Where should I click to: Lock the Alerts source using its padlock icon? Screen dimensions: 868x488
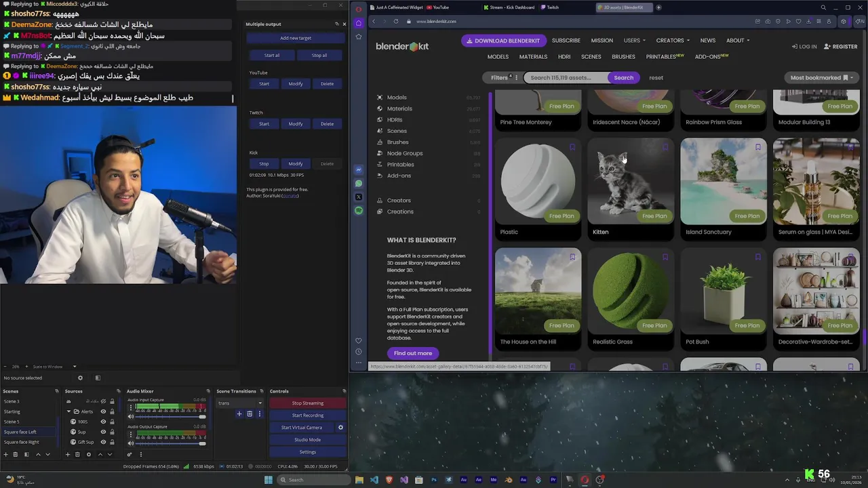coord(112,411)
